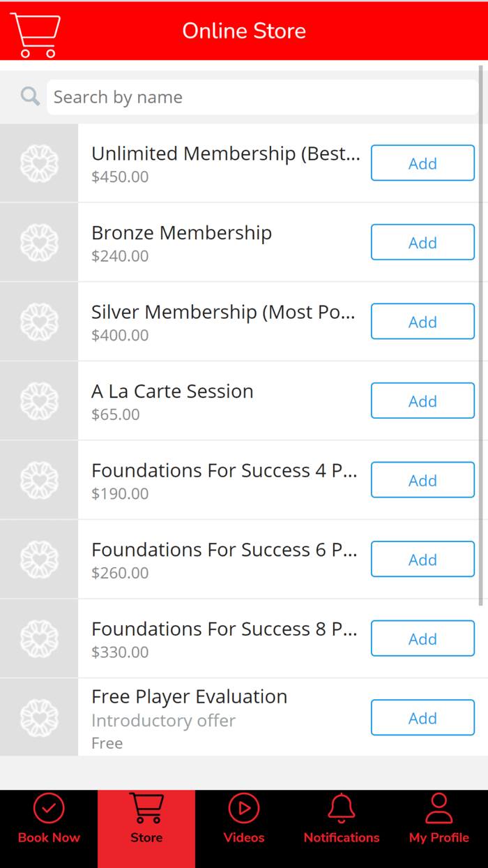Image resolution: width=488 pixels, height=868 pixels.
Task: Add A La Carte Session to cart
Action: (x=422, y=401)
